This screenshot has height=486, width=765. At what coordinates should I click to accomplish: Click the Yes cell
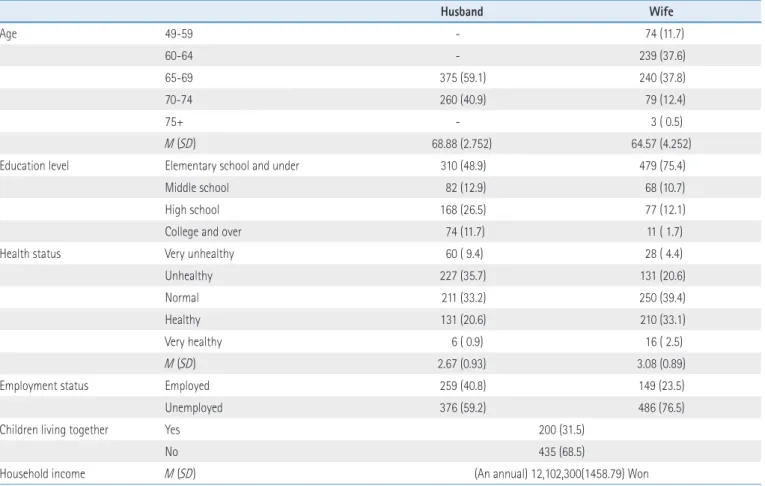[x=172, y=429]
